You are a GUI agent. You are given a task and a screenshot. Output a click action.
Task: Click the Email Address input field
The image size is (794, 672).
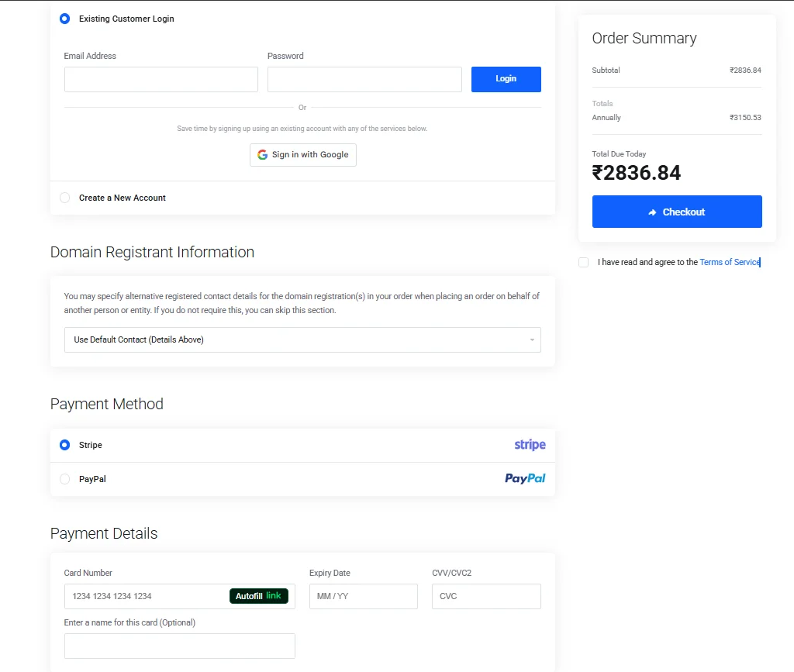[161, 79]
